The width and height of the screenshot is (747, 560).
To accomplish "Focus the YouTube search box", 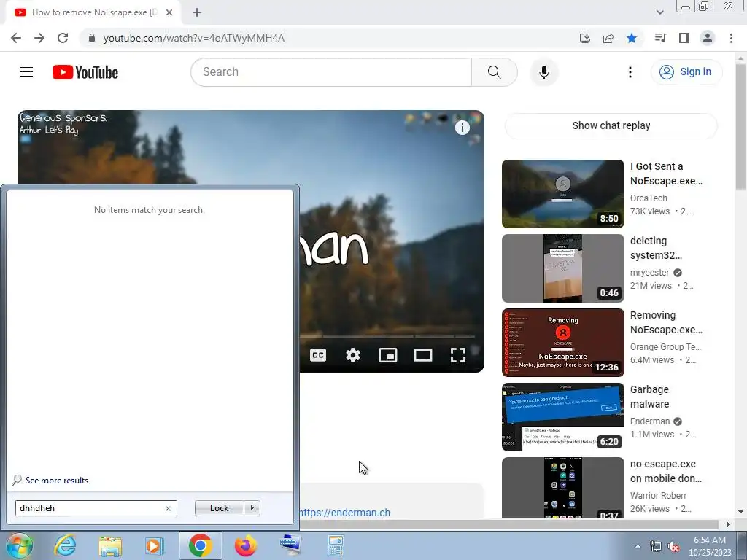I will (331, 72).
